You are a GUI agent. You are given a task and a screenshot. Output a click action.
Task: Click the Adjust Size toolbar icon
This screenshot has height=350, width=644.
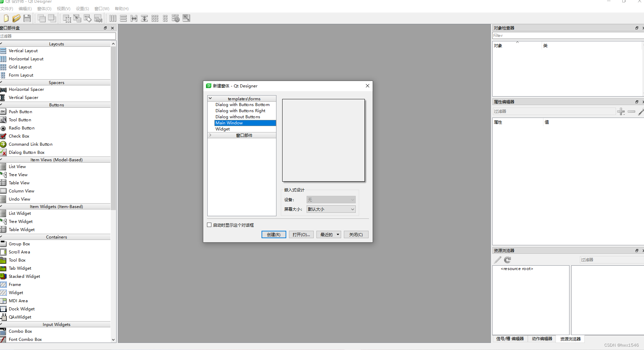click(x=186, y=18)
